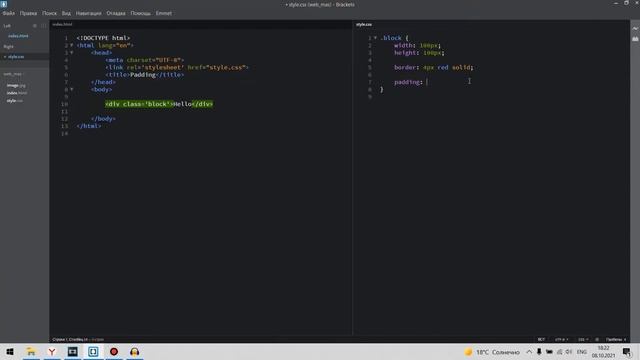Open the volume tray icon
The width and height of the screenshot is (640, 360).
(x=569, y=352)
